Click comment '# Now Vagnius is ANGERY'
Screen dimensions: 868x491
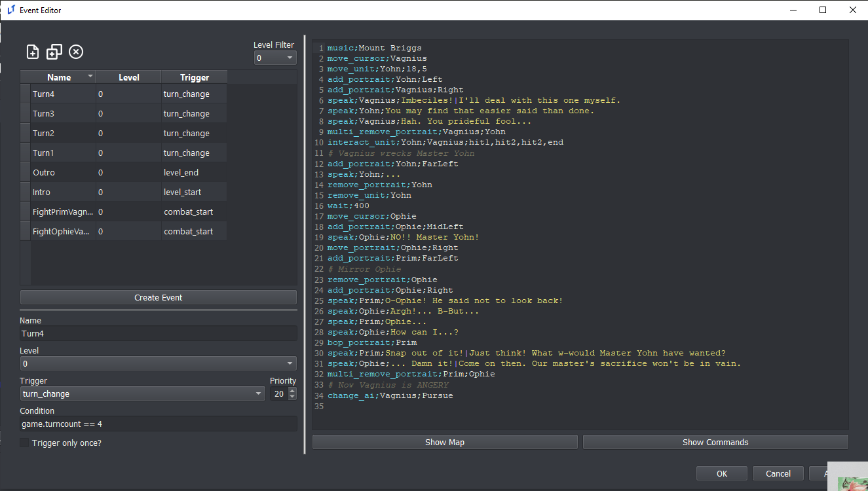(x=388, y=385)
